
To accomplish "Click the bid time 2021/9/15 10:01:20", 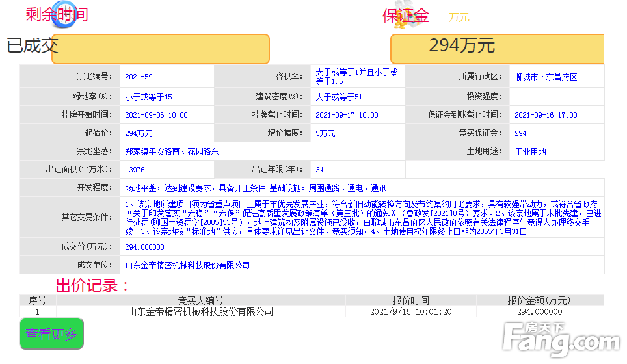I will 410,312.
